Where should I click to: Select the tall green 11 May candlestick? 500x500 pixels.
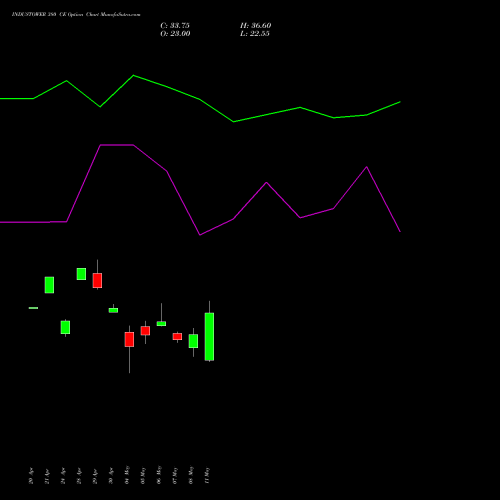(x=209, y=337)
